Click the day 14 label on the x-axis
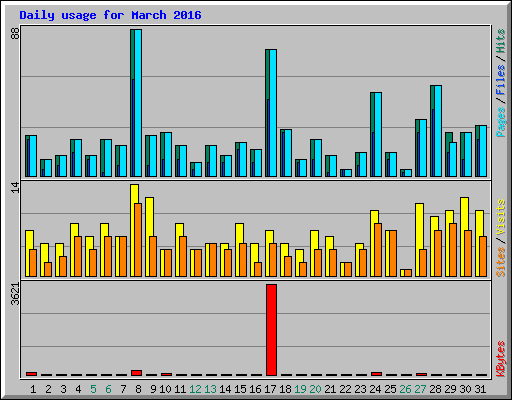The width and height of the screenshot is (512, 400). click(225, 389)
